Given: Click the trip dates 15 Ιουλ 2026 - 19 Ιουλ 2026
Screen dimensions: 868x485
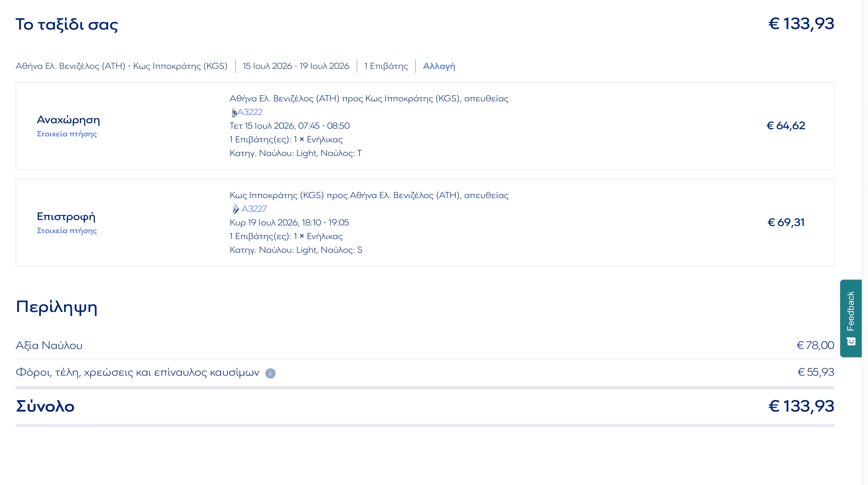Looking at the screenshot, I should click(x=296, y=66).
